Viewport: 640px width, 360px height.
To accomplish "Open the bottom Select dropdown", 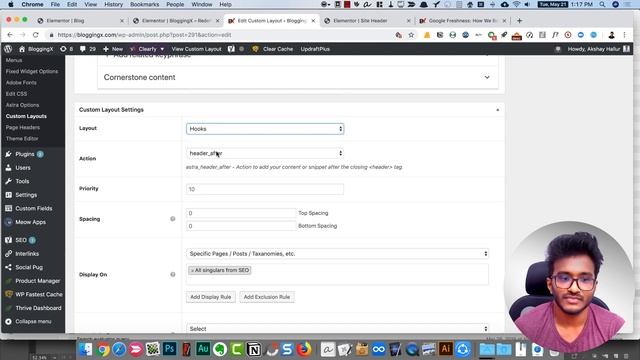I will (x=337, y=329).
